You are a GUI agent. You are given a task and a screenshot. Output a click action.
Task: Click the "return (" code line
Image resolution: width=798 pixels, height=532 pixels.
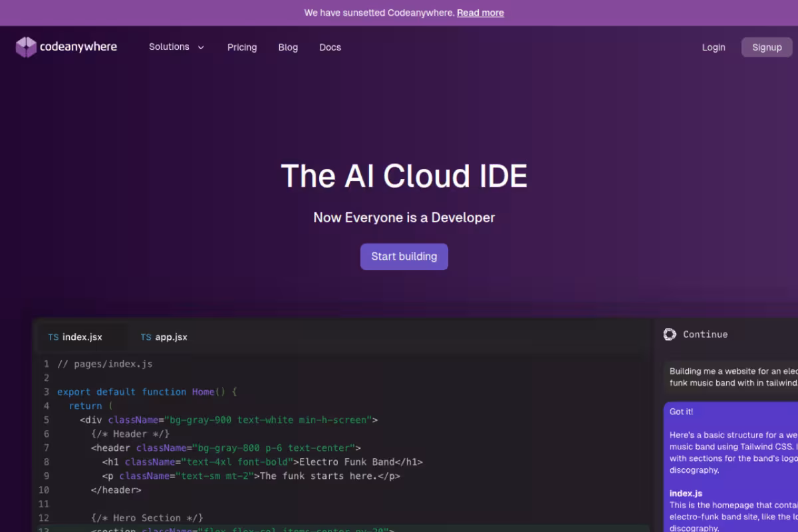click(x=91, y=406)
